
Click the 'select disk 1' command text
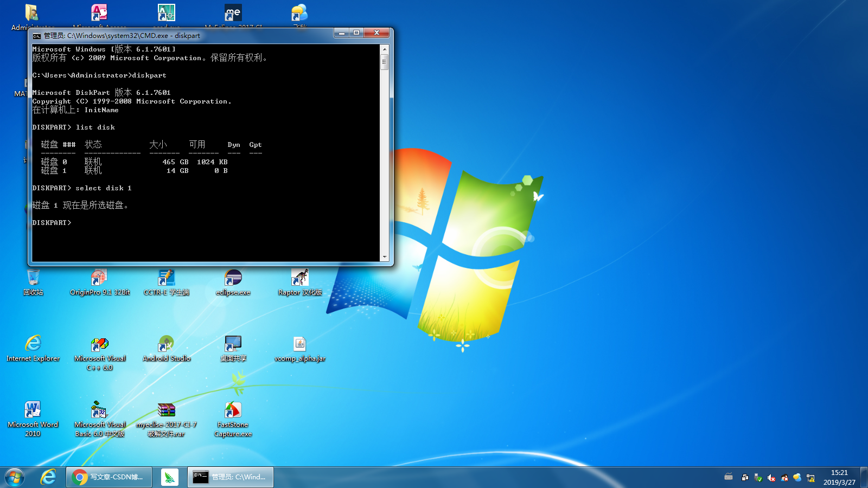(x=104, y=188)
